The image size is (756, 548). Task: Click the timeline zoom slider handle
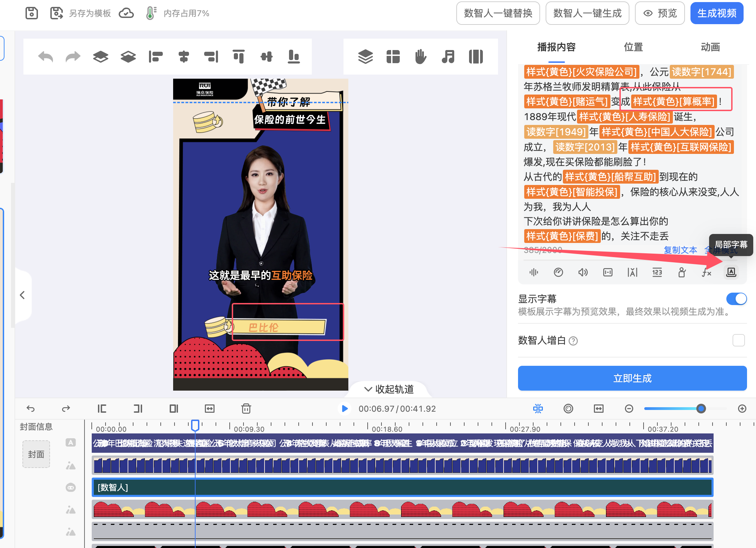[x=701, y=409]
